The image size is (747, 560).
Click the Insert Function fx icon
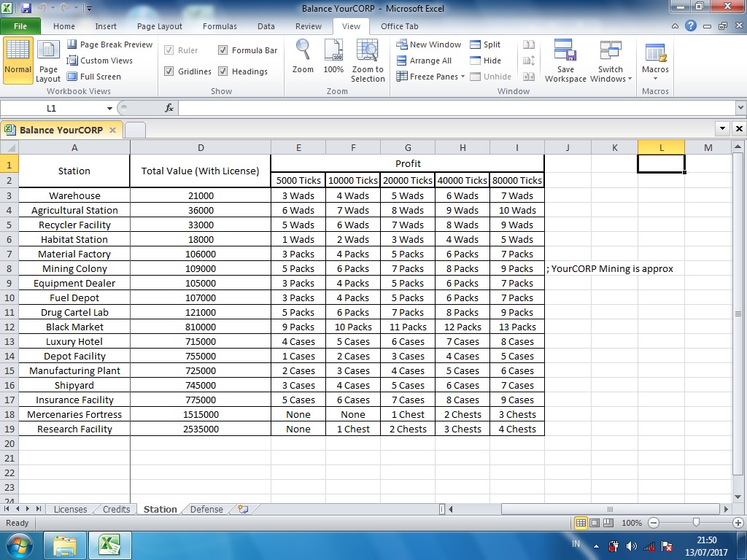[x=169, y=108]
